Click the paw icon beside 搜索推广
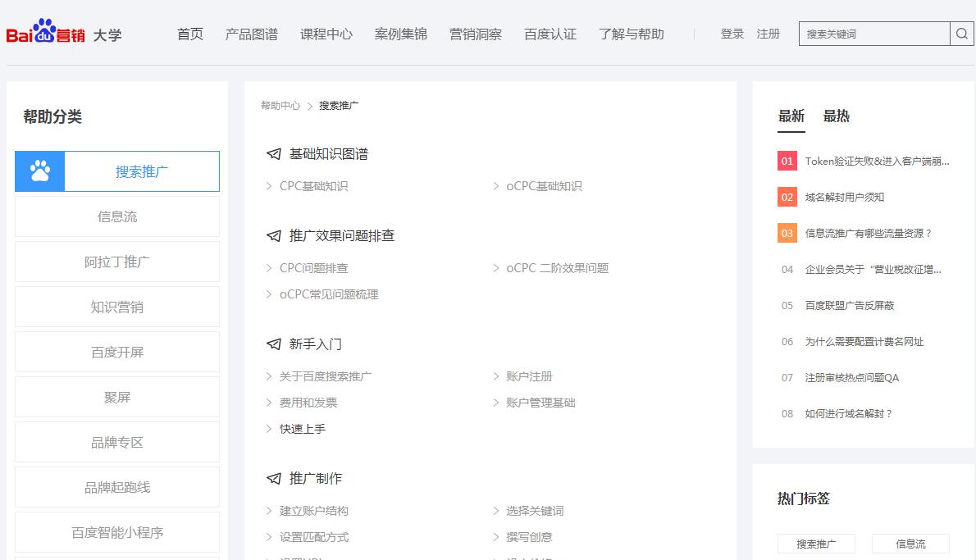 point(40,171)
